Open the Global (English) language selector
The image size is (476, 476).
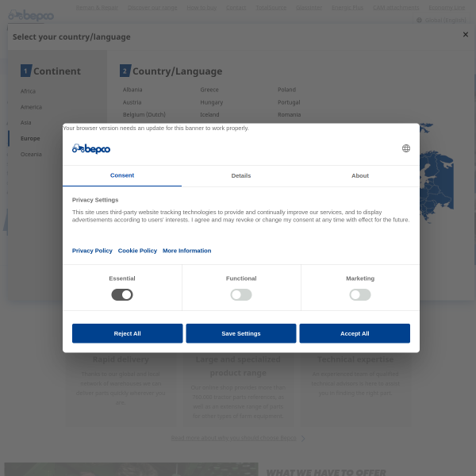click(441, 20)
